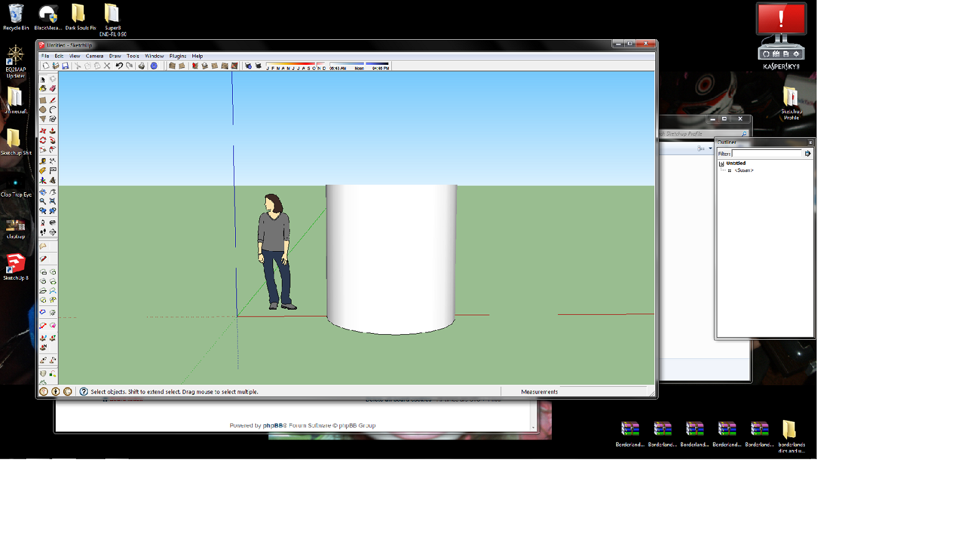The width and height of the screenshot is (980, 551).
Task: Open the Draw menu
Action: (x=115, y=56)
